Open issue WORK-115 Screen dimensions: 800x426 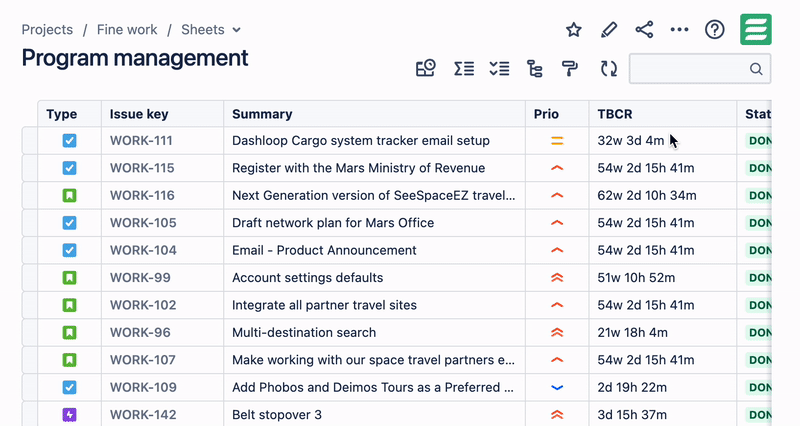[142, 168]
